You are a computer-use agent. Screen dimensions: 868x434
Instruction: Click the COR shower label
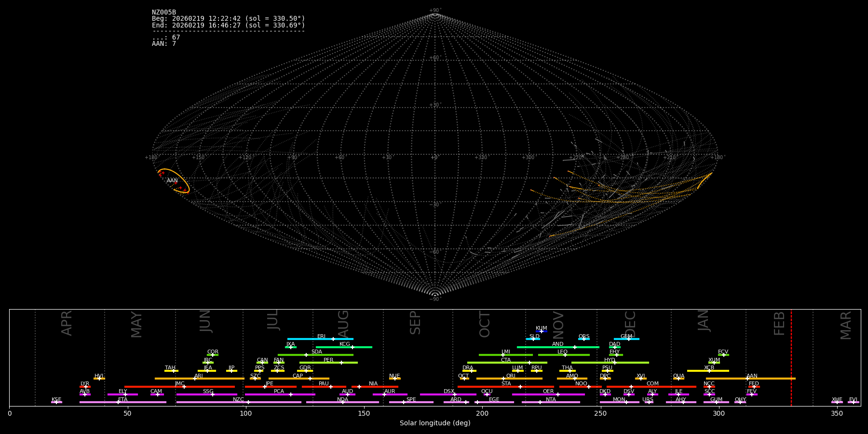pos(213,352)
